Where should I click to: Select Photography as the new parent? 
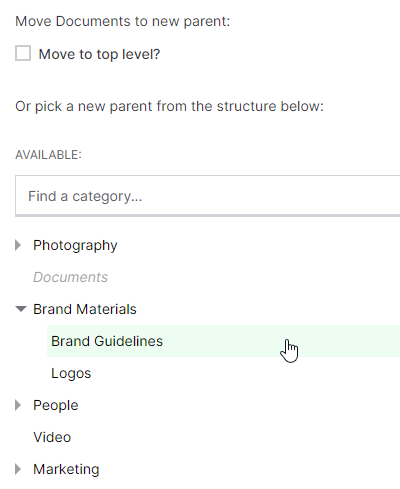75,246
